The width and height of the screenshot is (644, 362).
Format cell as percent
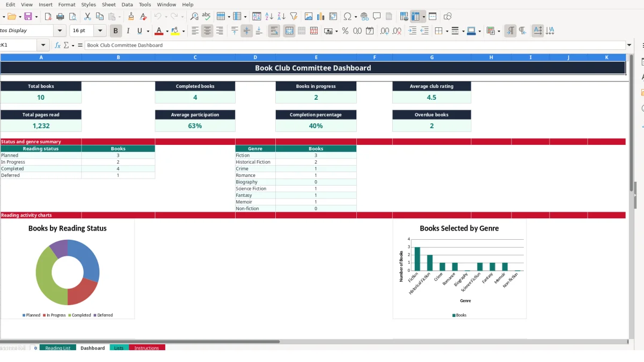tap(345, 31)
